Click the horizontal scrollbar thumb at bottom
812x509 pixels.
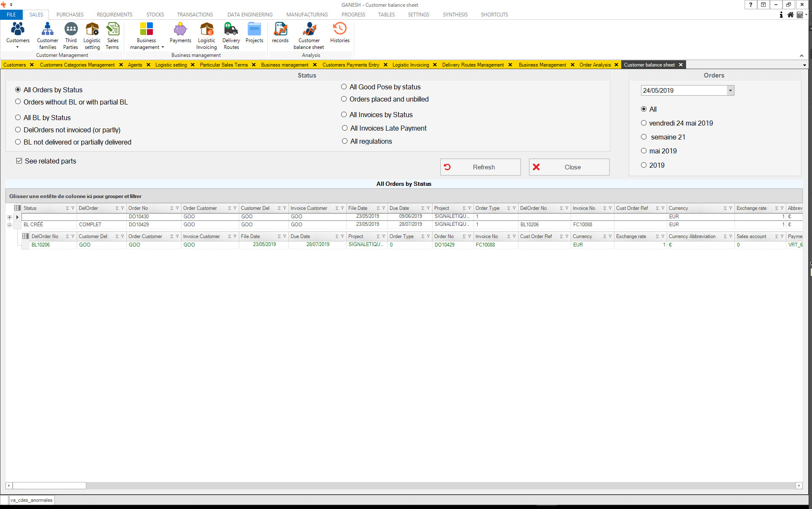49,486
